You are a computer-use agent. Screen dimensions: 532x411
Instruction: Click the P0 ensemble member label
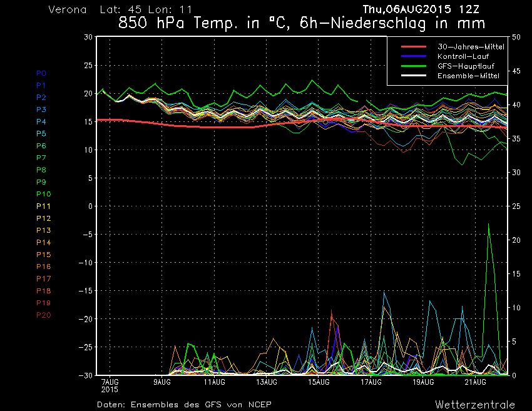tap(41, 73)
